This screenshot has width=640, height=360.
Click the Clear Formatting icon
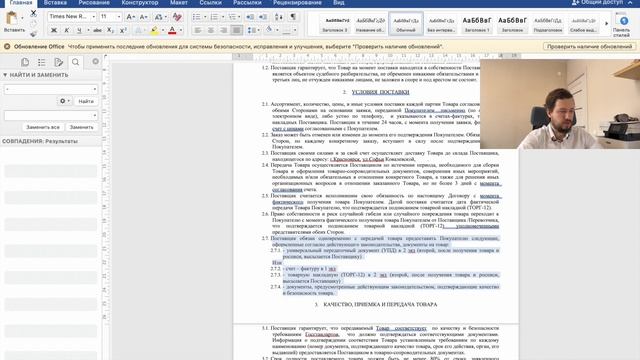177,17
